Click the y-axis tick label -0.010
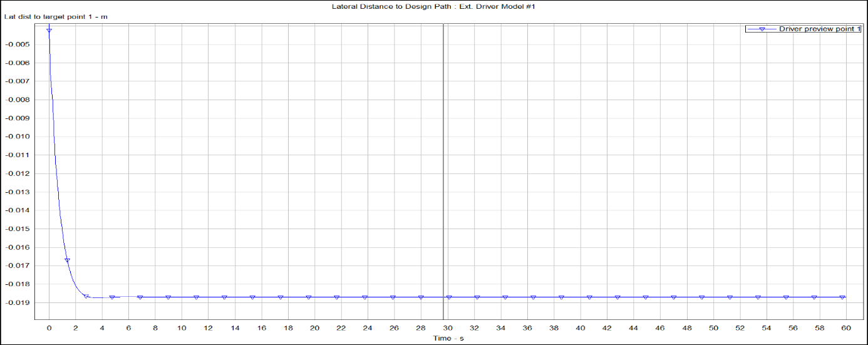 [18, 136]
